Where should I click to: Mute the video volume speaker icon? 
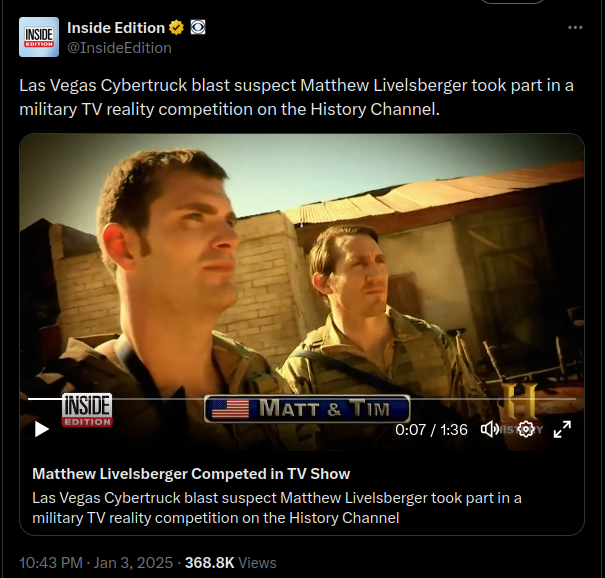489,429
